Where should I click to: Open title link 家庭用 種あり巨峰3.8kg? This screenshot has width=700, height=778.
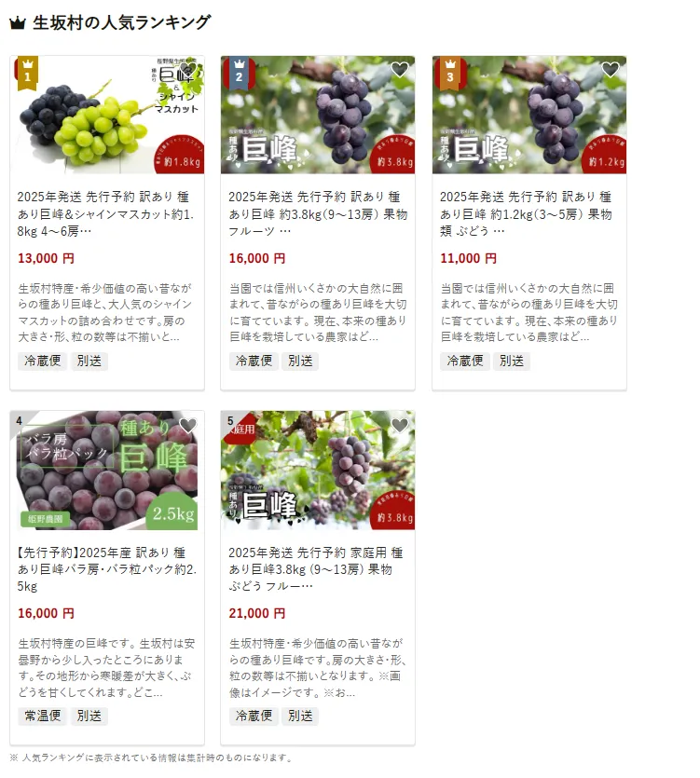(316, 569)
